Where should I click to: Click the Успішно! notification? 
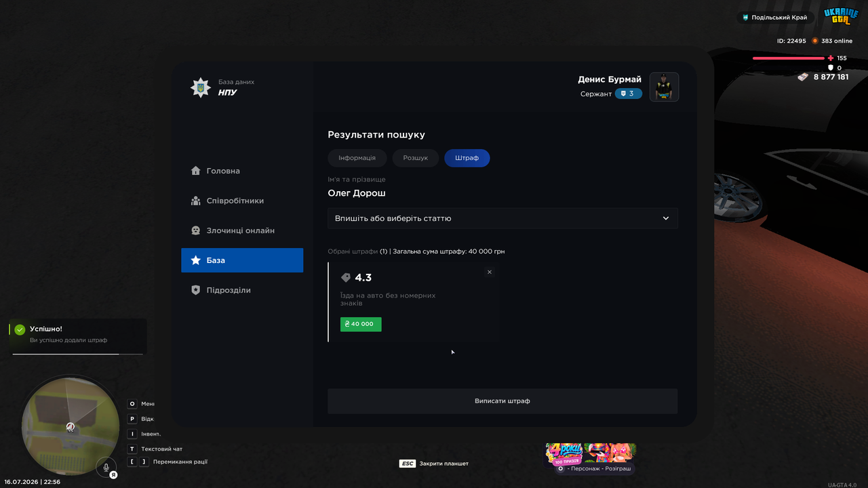coord(78,336)
